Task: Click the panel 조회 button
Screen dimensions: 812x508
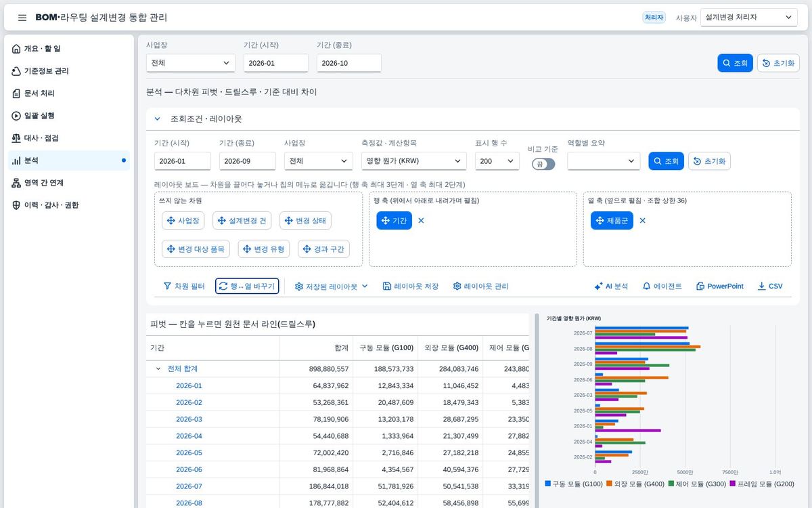Action: click(666, 161)
